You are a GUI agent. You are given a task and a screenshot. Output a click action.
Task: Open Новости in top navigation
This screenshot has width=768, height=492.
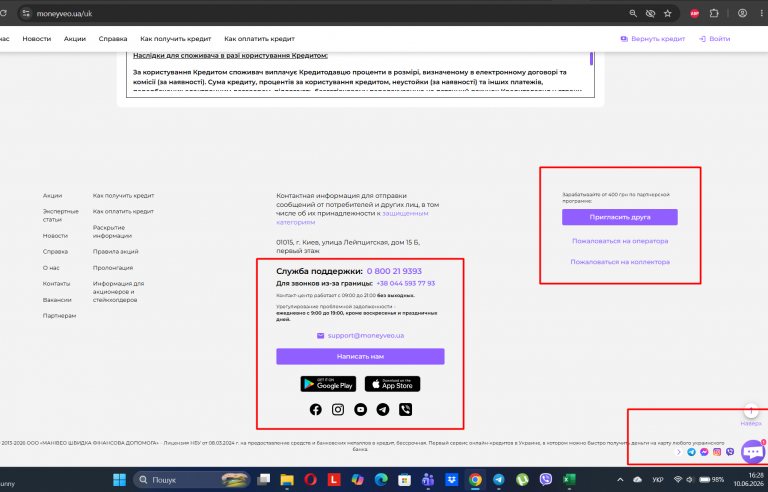(x=37, y=39)
